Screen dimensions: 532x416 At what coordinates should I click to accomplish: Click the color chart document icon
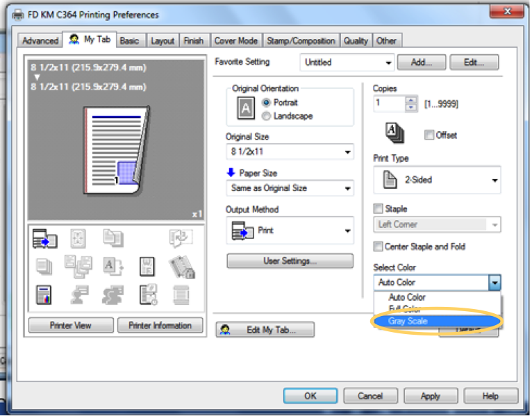(x=45, y=294)
